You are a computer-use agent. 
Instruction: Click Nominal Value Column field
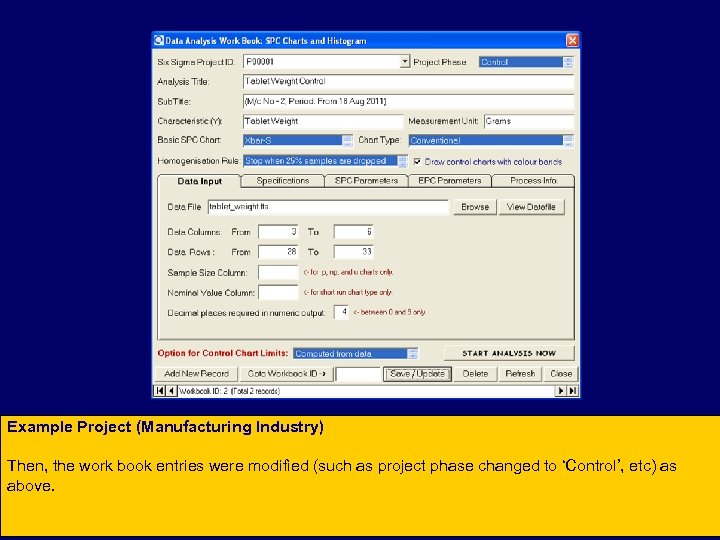click(x=278, y=292)
